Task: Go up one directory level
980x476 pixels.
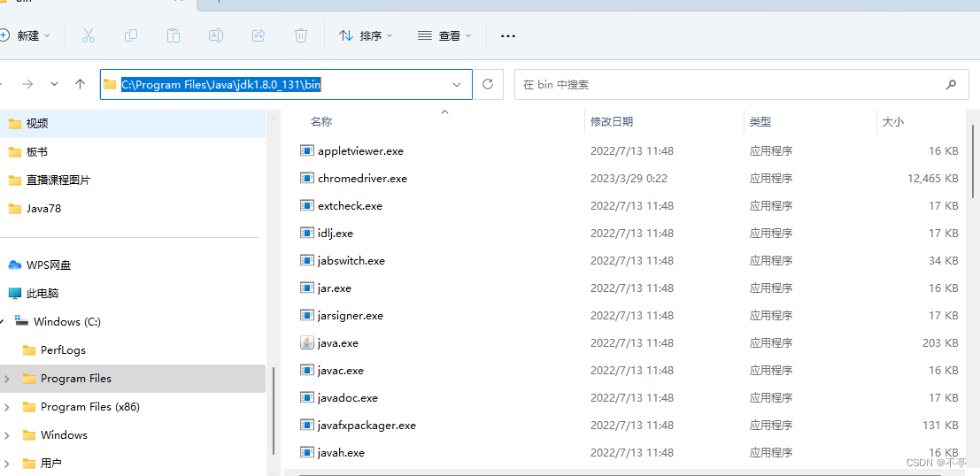Action: [x=81, y=84]
